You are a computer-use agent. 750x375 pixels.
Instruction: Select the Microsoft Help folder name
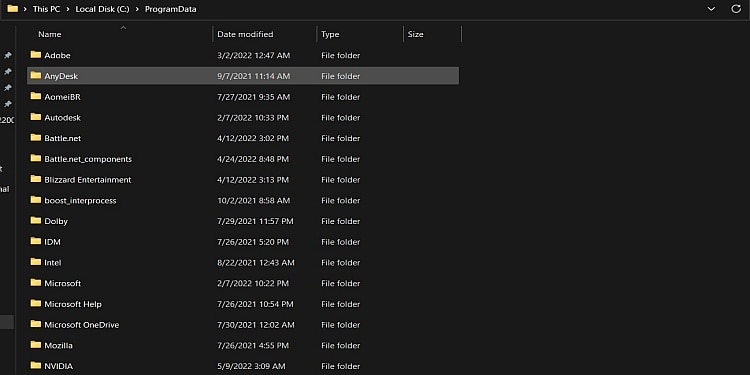click(73, 304)
